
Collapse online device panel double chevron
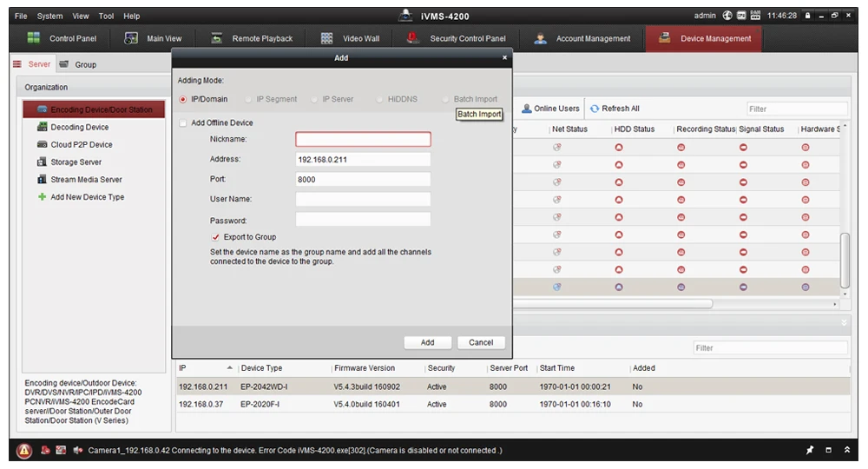point(844,323)
